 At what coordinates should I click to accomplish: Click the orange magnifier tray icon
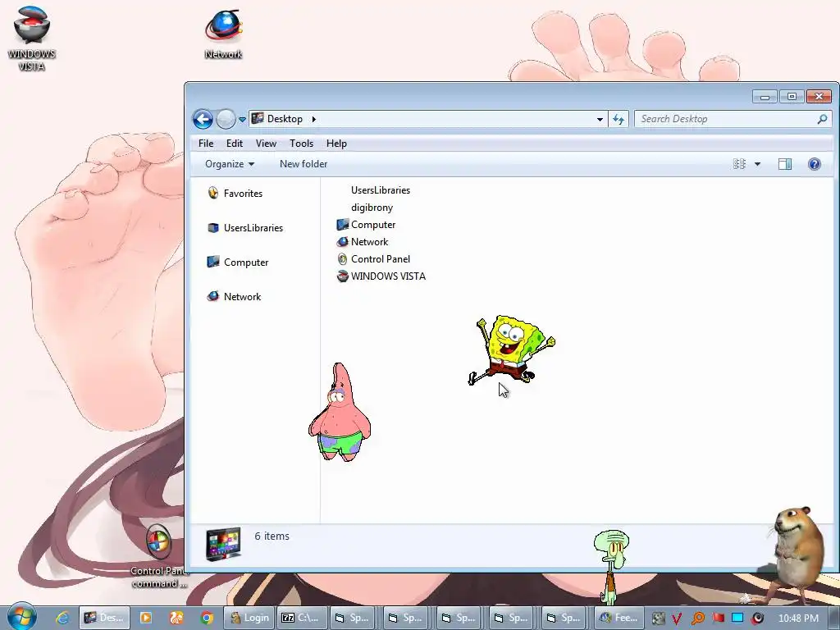click(697, 619)
